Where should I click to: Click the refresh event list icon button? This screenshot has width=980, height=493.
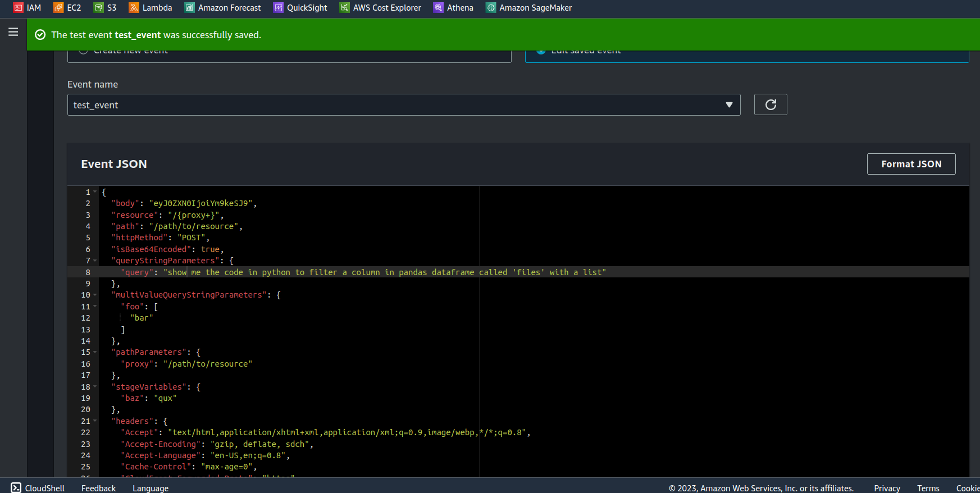pos(771,104)
